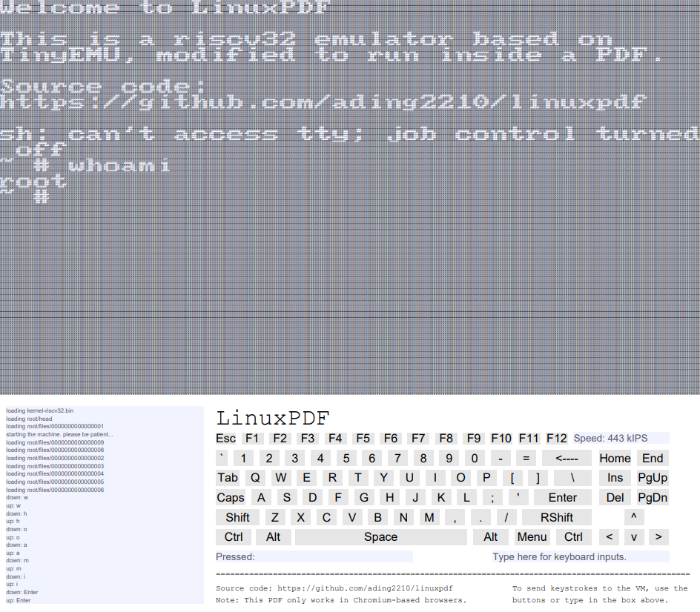The image size is (700, 612).
Task: Click the F10 function key
Action: [x=501, y=439]
